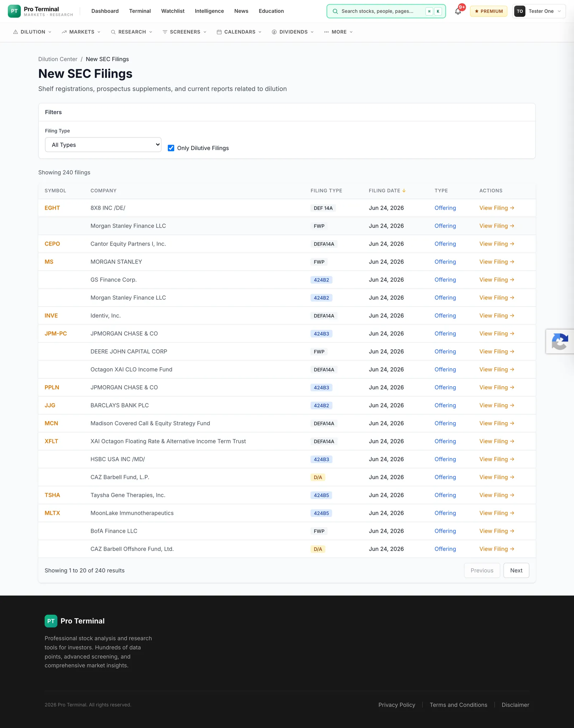Screen dimensions: 574x728
Task: View Filing for BARCLAYS BANK PLC
Action: 497,405
